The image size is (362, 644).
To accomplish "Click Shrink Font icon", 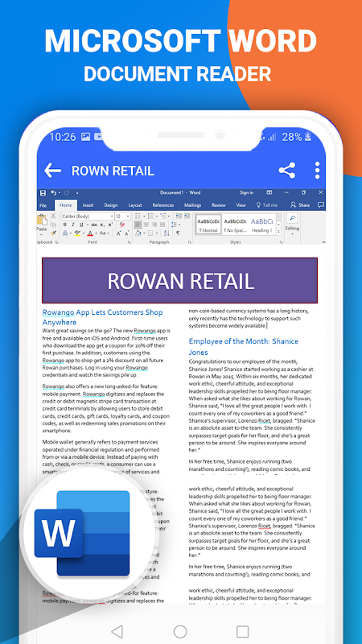I will 127,233.
